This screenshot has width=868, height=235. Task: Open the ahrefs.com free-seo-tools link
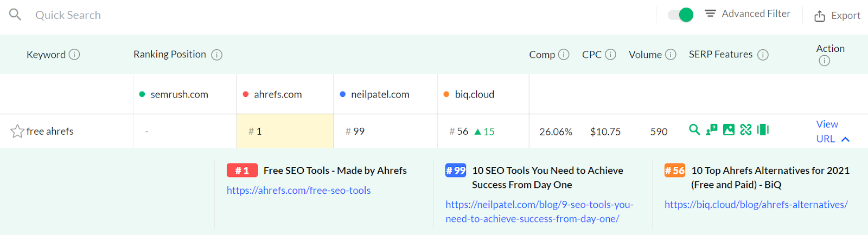pyautogui.click(x=298, y=191)
